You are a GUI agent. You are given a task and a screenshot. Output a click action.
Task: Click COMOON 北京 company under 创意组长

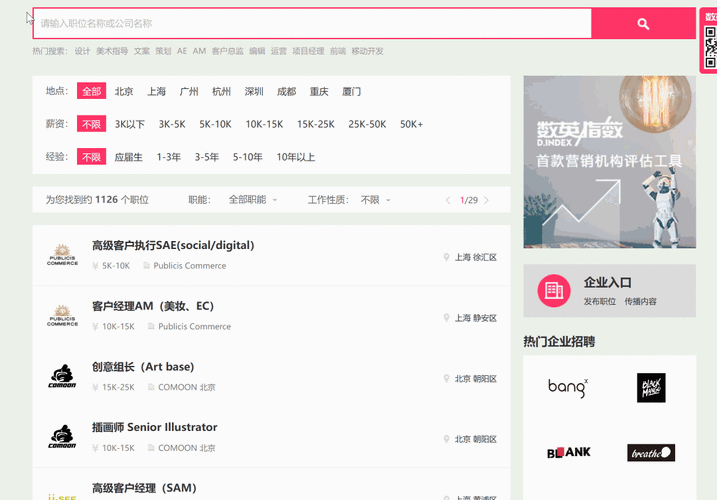pyautogui.click(x=187, y=387)
